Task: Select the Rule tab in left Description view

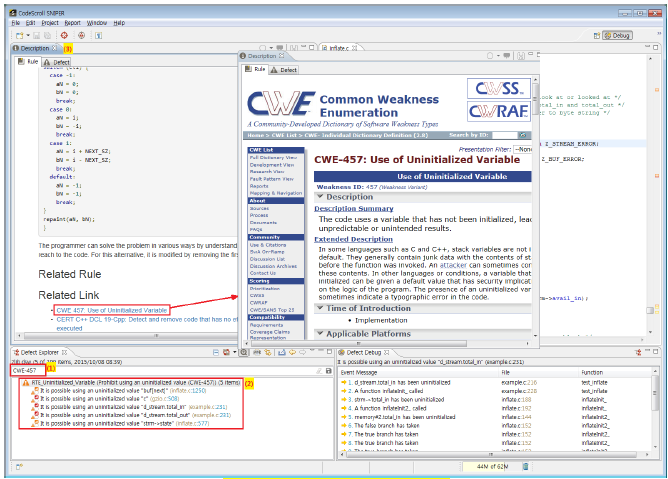Action: coord(28,62)
